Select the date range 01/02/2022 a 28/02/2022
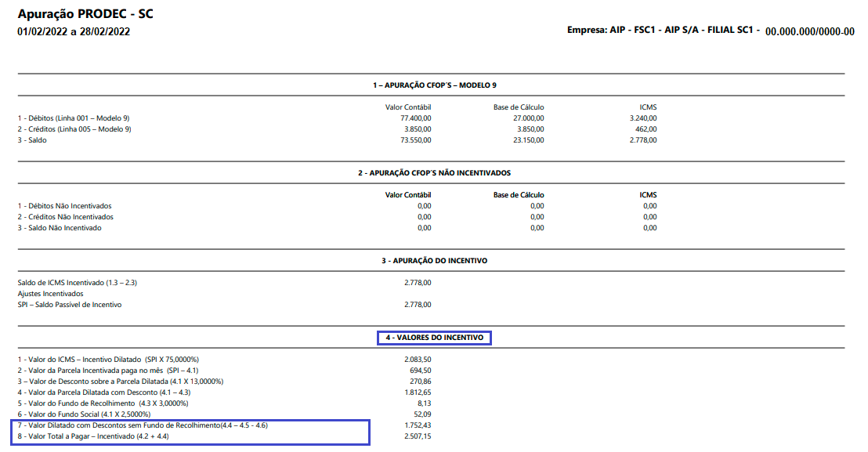868x452 pixels. click(x=74, y=31)
